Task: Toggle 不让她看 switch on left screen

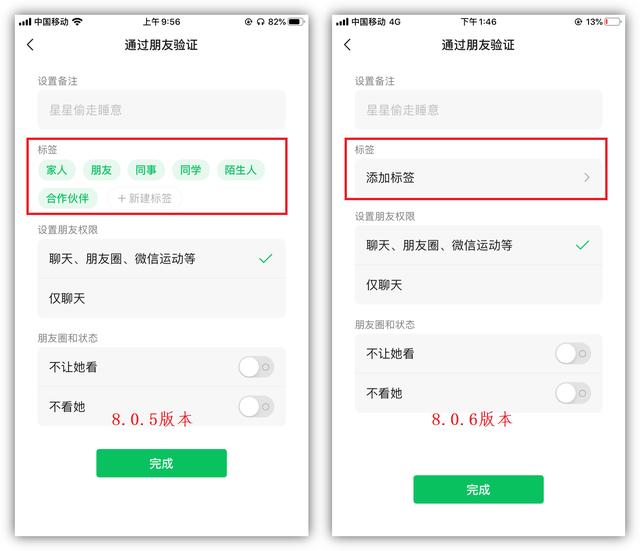Action: point(256,367)
